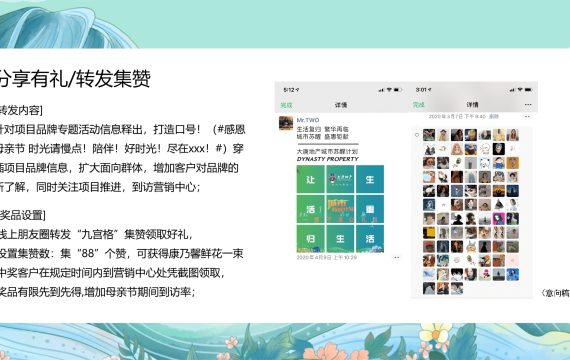Tap the 删除 link next to the 3月7日 date

tap(494, 116)
